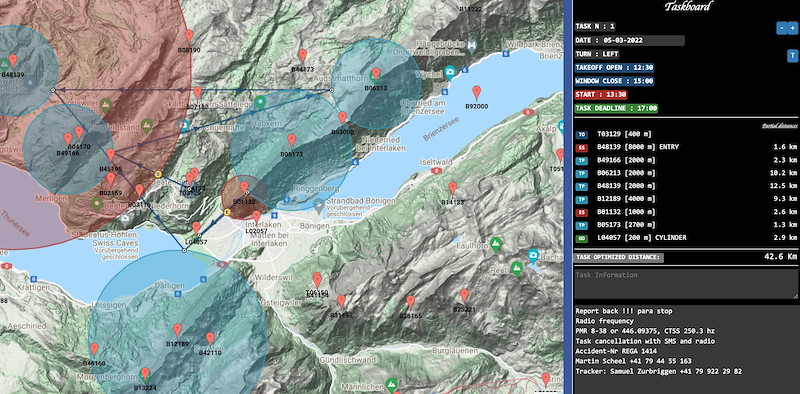Image resolution: width=800 pixels, height=394 pixels.
Task: Click the Wychel camera icon on map
Action: pyautogui.click(x=449, y=72)
